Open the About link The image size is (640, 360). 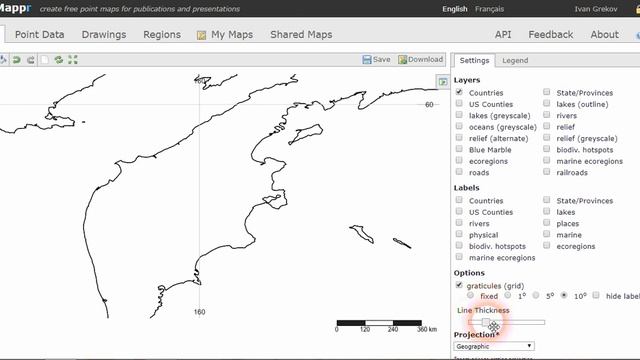click(x=604, y=35)
